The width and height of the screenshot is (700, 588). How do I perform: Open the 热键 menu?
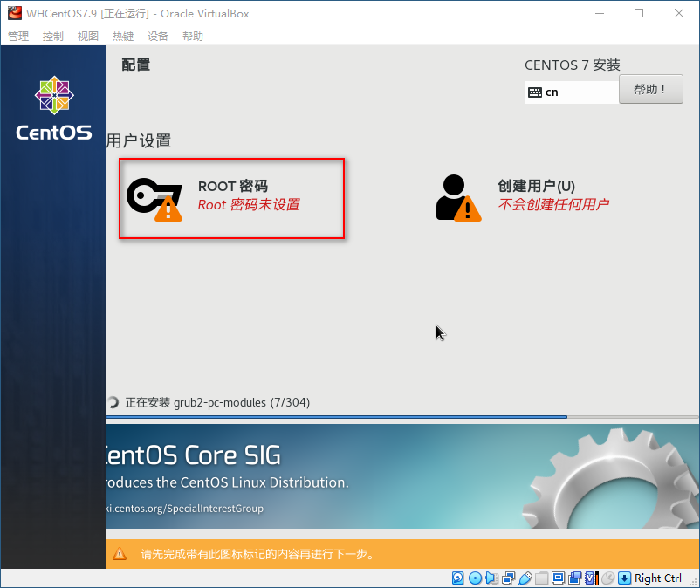(x=123, y=36)
